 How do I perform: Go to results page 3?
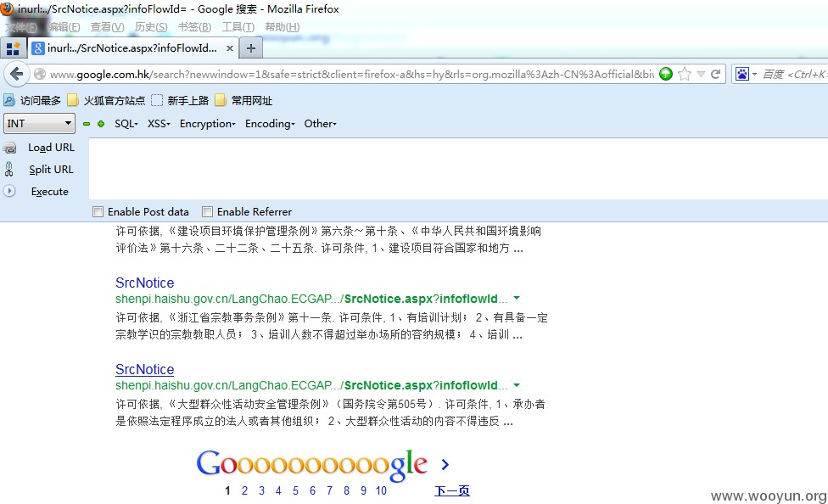coord(261,490)
